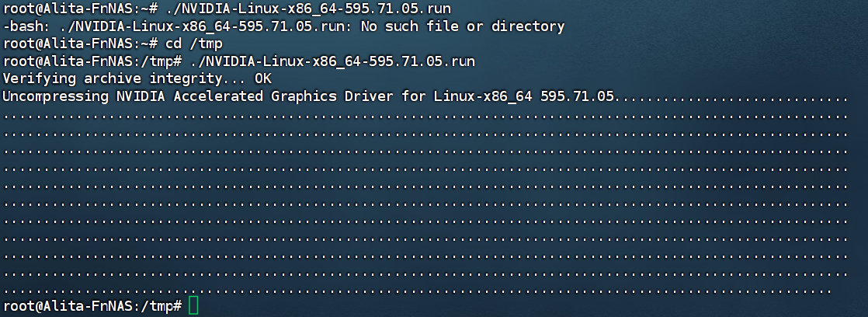Viewport: 868px width, 317px height.
Task: Click the "Uncompressing NVIDIA Accelerated Graphics Driver" line
Action: [x=425, y=96]
